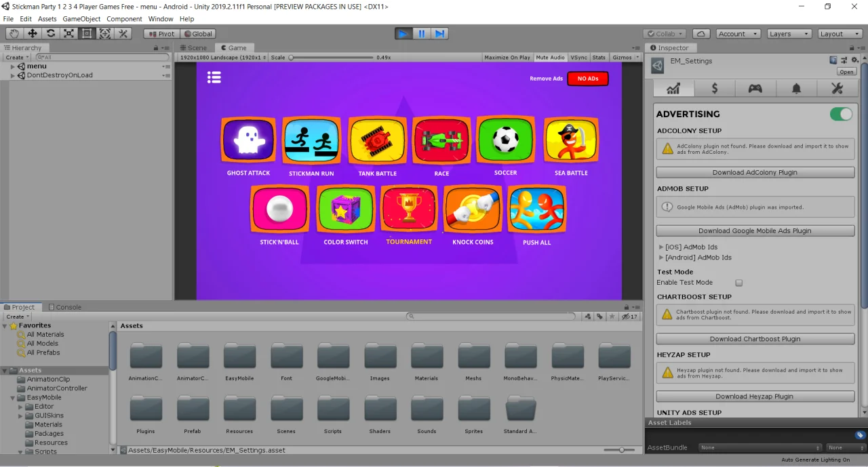868x467 pixels.
Task: Toggle the Advertising module switch
Action: pos(841,114)
